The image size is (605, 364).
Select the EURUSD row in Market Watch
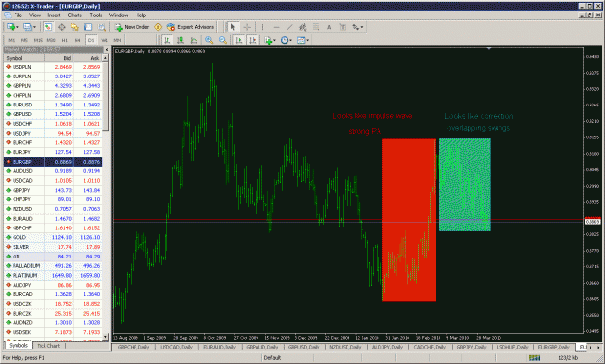(53, 105)
